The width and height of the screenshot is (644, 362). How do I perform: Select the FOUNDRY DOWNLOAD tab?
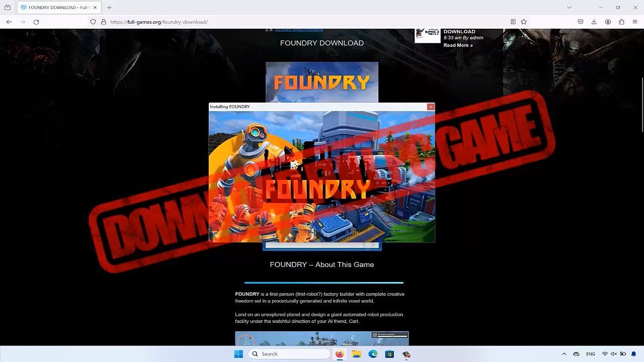pos(59,8)
